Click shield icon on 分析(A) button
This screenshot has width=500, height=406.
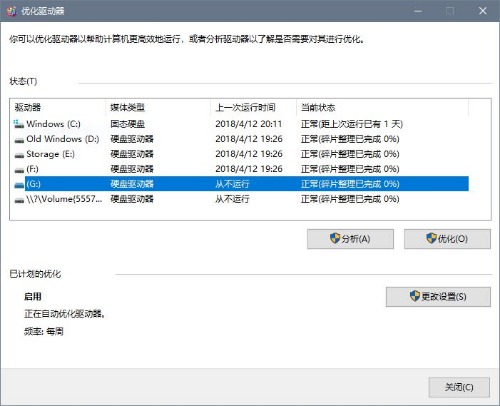point(335,238)
